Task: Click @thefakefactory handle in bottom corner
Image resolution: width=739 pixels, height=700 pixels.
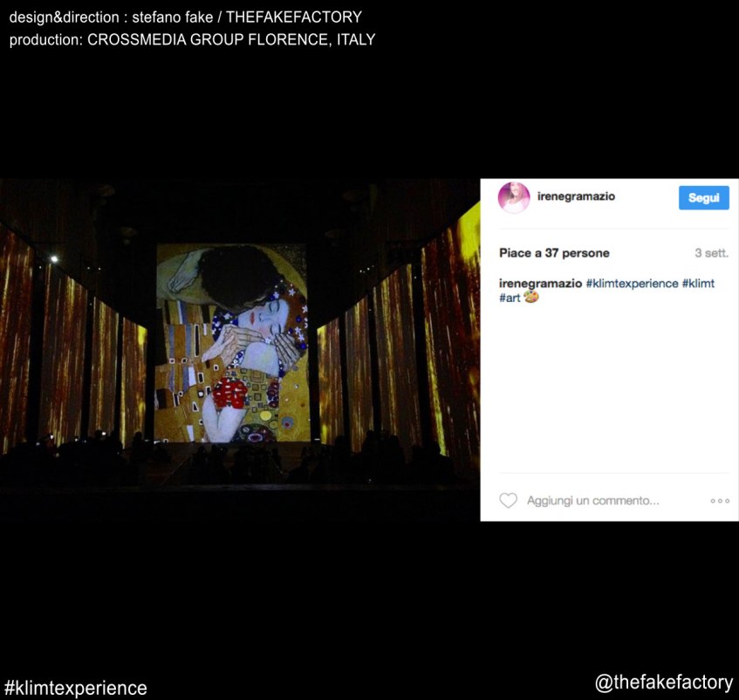Action: coord(663,683)
